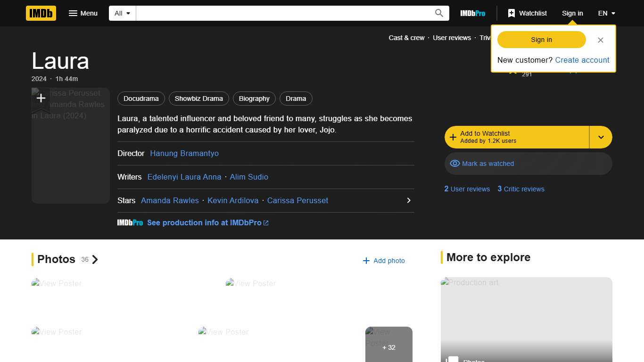Click the search magnifier icon

coord(439,13)
